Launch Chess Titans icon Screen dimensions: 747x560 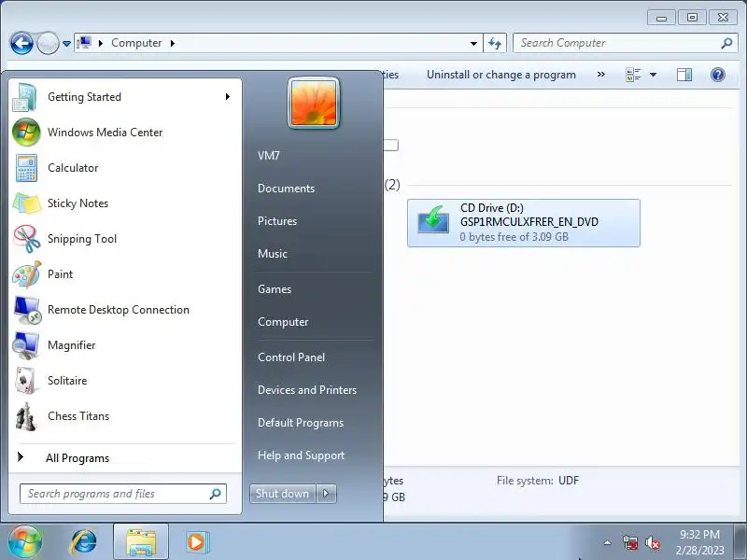point(26,416)
